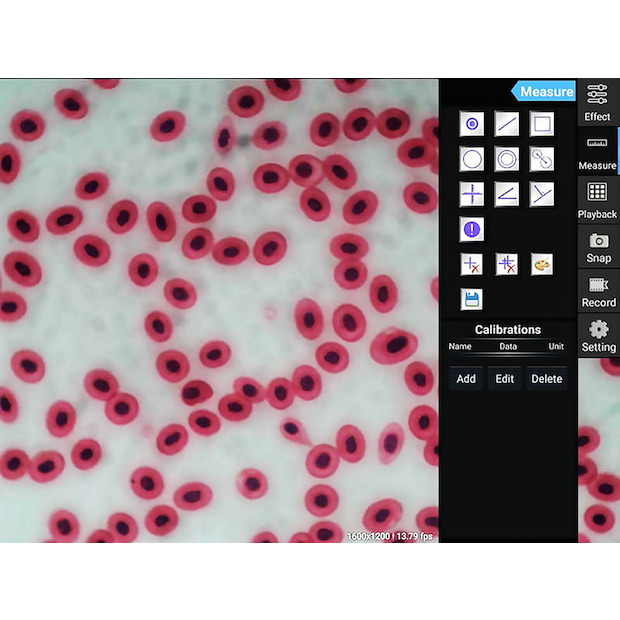Screen dimensions: 620x620
Task: Switch to the Playback tab
Action: (598, 201)
